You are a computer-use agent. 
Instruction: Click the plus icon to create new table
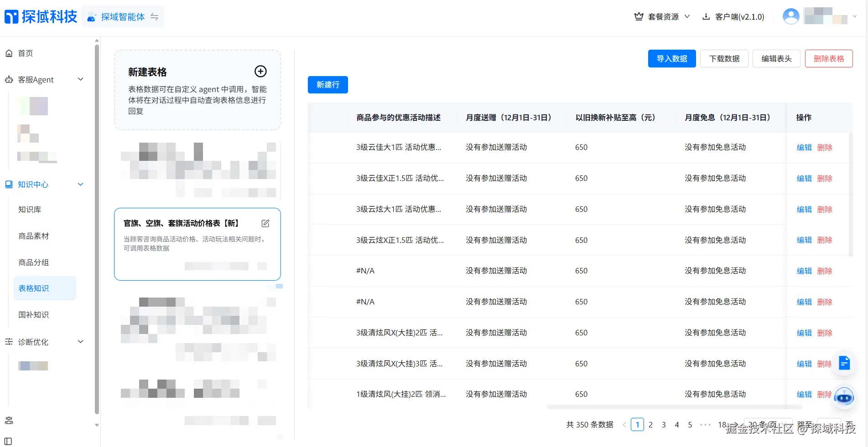[x=260, y=72]
